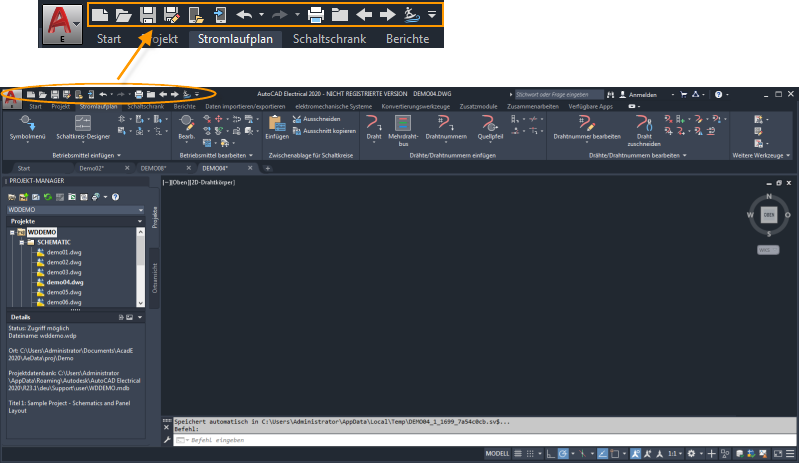Toggle isometric drafting in status bar
The height and width of the screenshot is (463, 799).
click(582, 453)
